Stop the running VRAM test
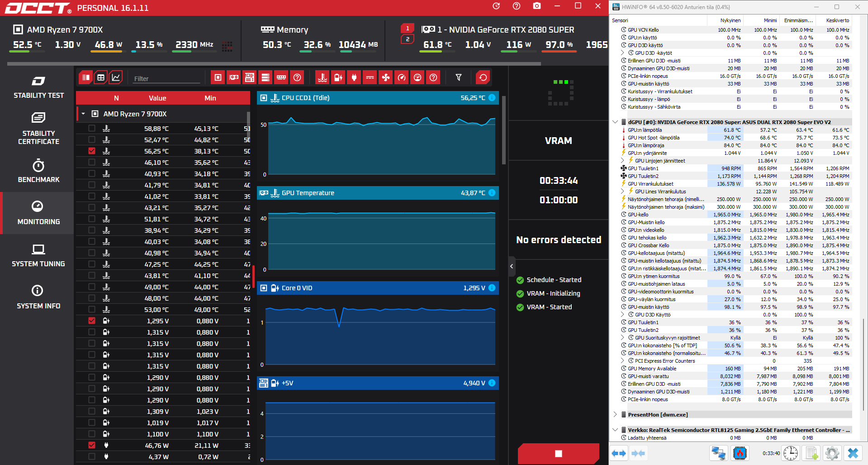868x465 pixels. [x=559, y=454]
